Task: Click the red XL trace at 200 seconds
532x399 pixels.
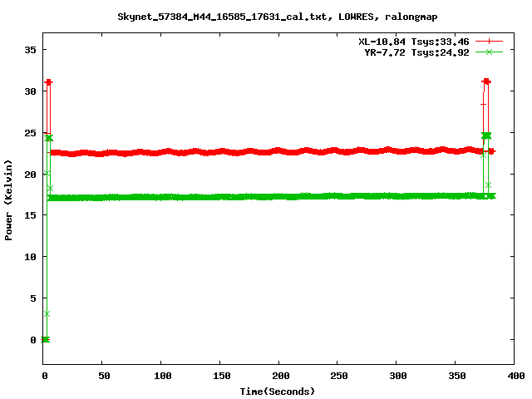Action: [278, 151]
